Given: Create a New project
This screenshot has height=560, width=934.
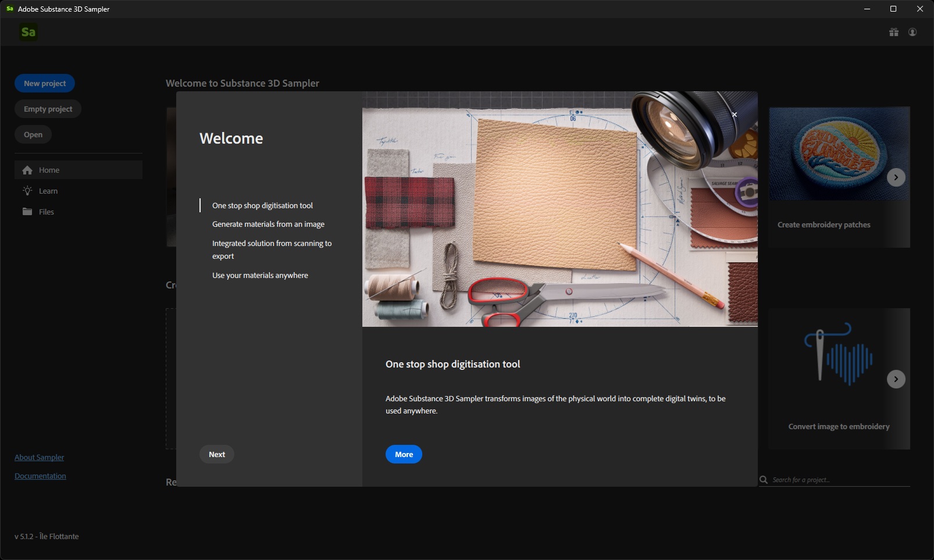Looking at the screenshot, I should (45, 83).
